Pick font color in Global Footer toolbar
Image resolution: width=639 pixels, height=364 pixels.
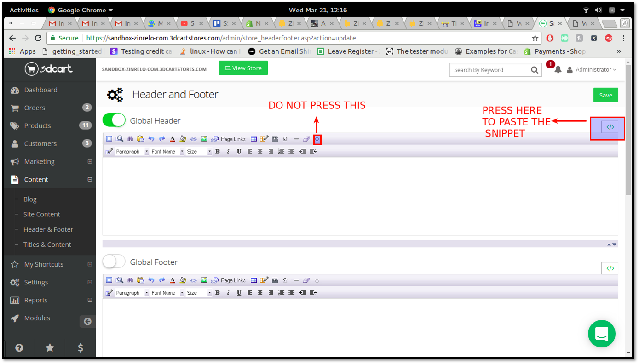(173, 280)
